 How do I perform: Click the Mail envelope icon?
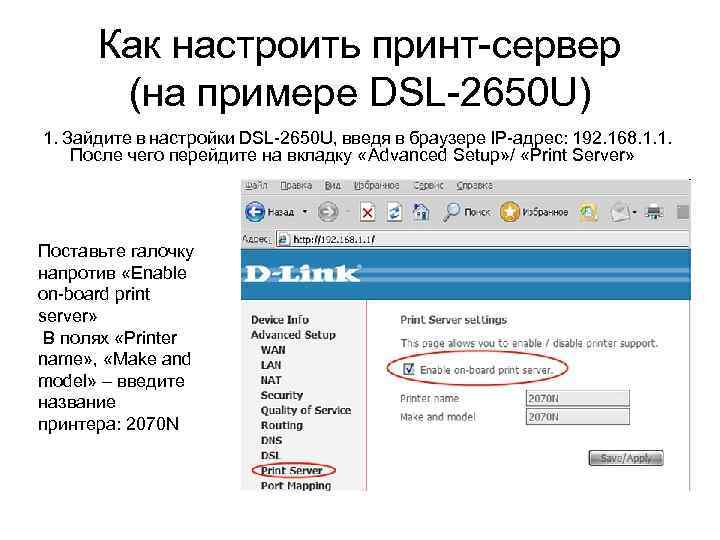point(619,212)
